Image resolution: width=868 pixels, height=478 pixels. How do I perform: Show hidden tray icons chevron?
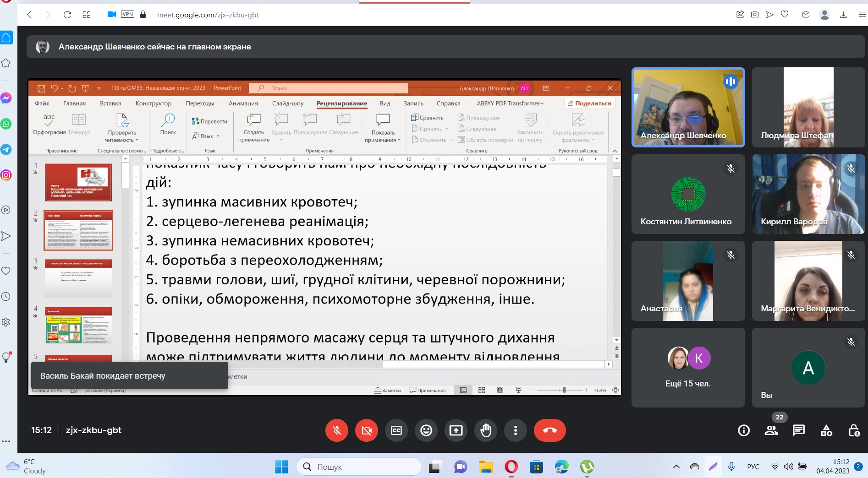point(676,467)
